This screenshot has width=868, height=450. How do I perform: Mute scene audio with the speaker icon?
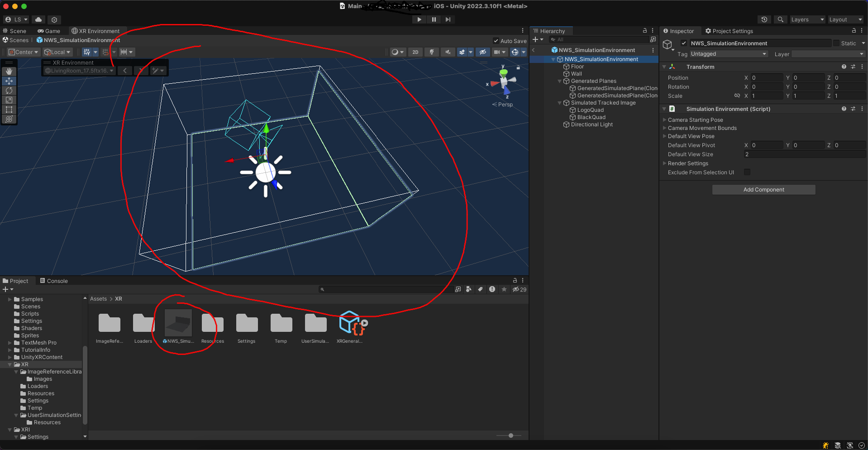tap(448, 52)
